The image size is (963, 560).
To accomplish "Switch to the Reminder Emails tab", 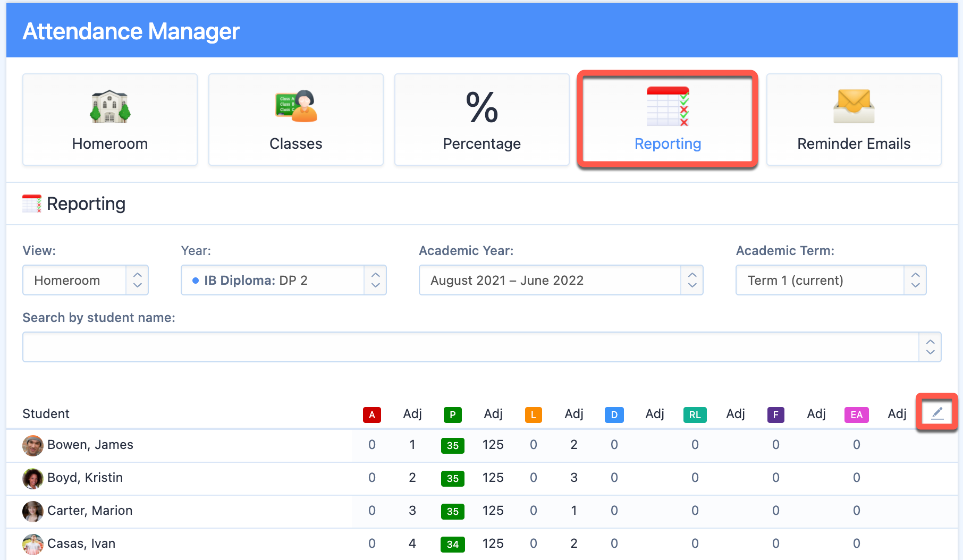I will coord(854,143).
